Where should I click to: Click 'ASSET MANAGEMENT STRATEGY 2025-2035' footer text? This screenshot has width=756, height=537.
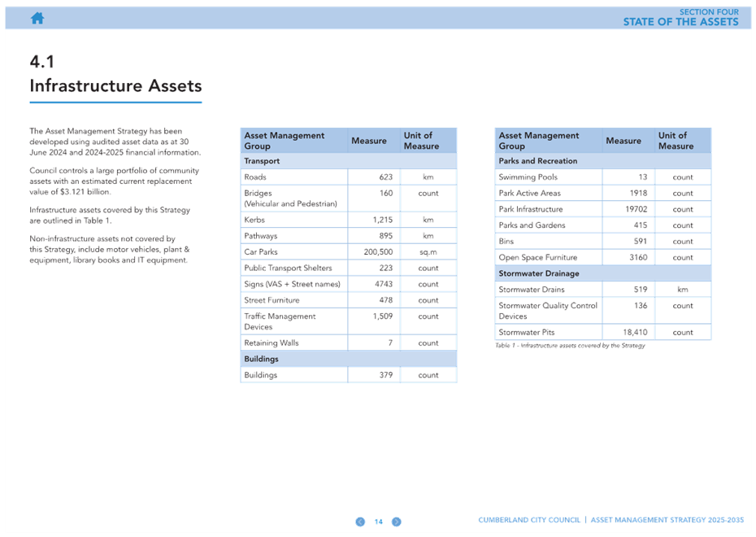tap(667, 520)
